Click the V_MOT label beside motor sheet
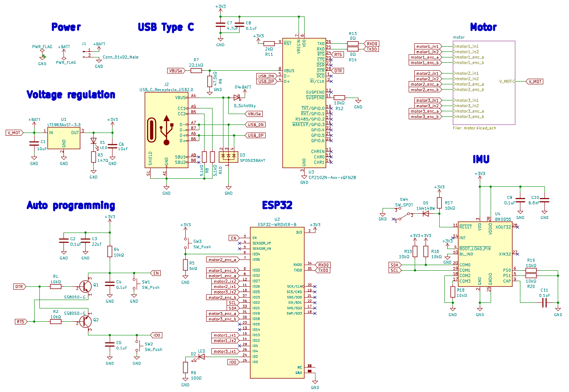 (x=534, y=82)
